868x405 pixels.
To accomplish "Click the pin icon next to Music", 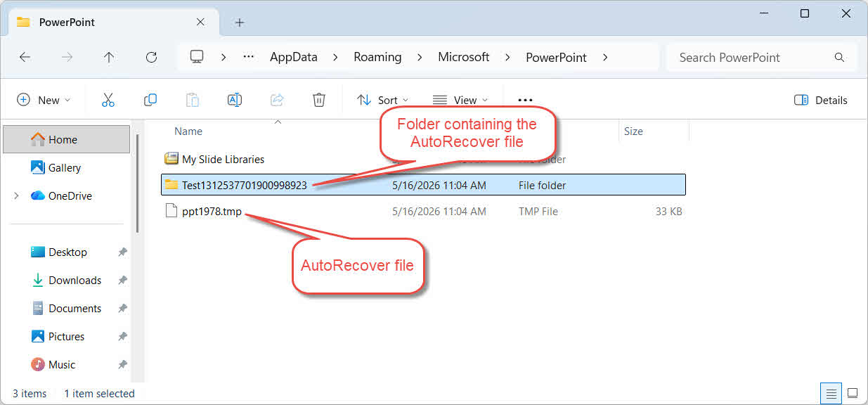I will [x=122, y=364].
